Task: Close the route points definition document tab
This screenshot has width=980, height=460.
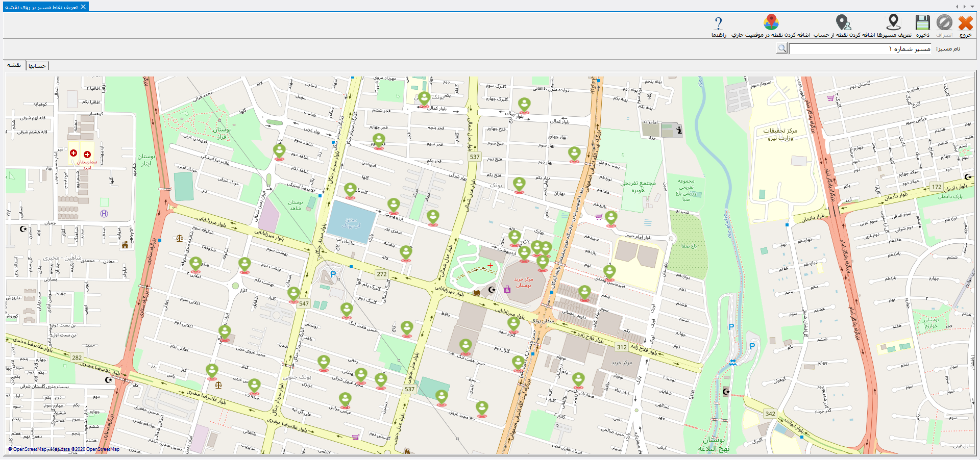Action: point(83,7)
